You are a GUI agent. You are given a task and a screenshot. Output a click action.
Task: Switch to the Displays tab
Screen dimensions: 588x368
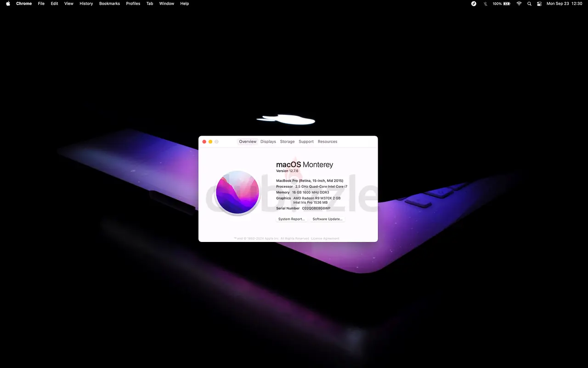point(268,142)
